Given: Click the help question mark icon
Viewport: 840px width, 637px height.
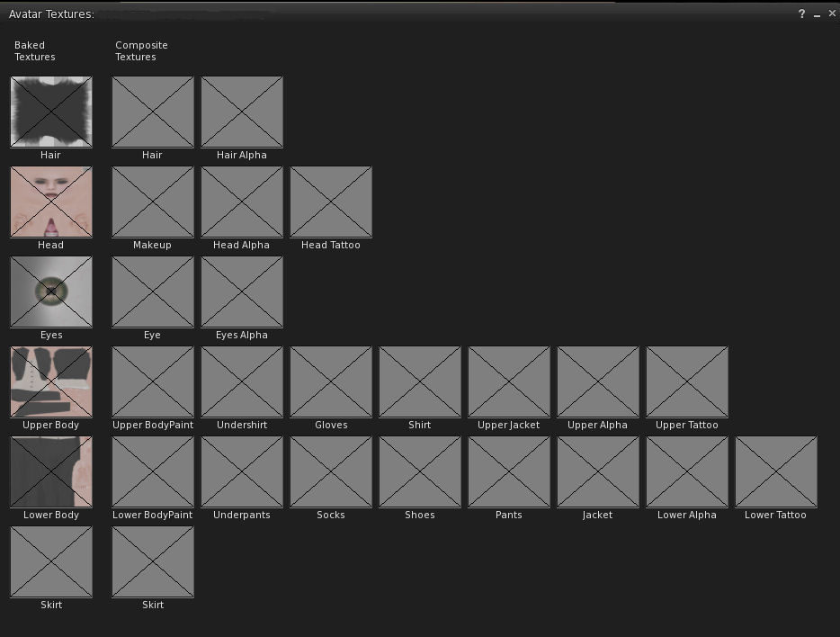Looking at the screenshot, I should point(801,13).
